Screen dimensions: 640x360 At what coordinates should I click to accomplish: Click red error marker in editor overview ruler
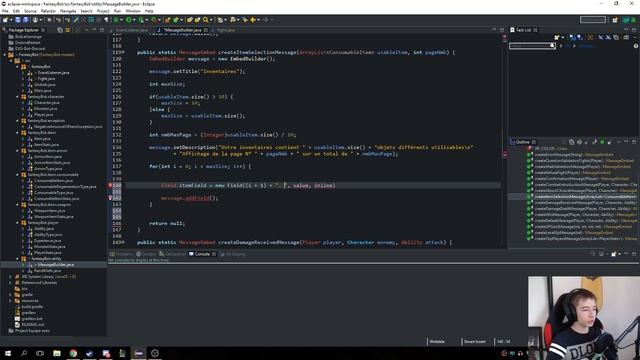coord(505,154)
